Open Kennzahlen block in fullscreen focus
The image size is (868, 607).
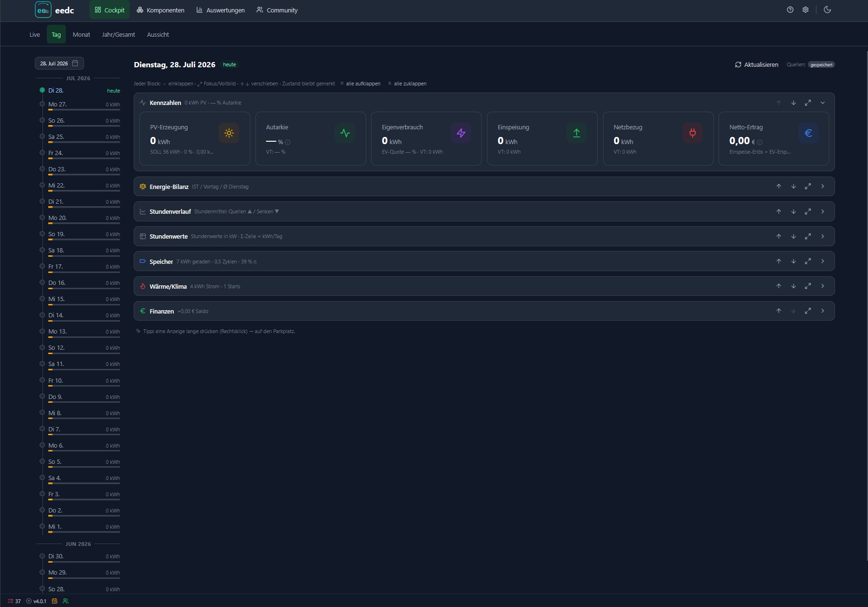point(808,103)
